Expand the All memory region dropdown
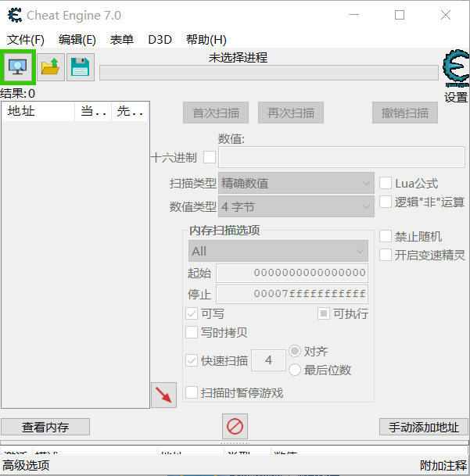This screenshot has width=470, height=476. [x=278, y=251]
